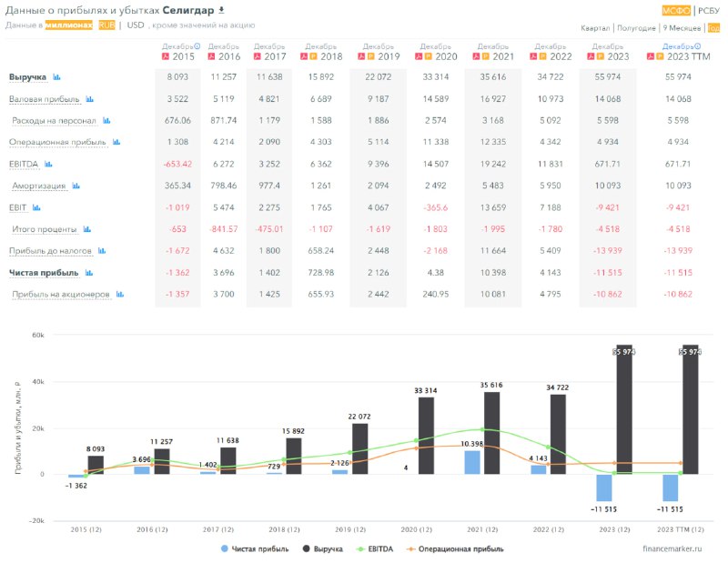Screen dimensions: 728x563
Task: Open the red PDF report for 2018
Action: 304,56
